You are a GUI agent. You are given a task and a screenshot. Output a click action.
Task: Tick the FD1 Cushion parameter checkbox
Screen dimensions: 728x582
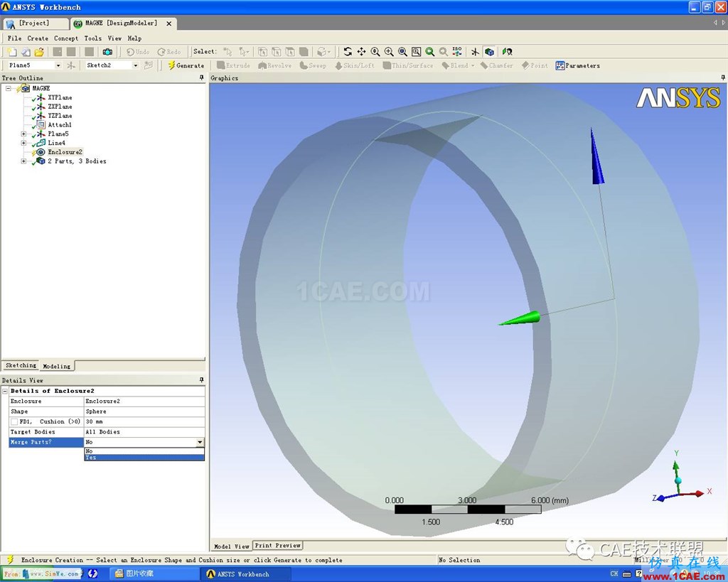tap(14, 422)
